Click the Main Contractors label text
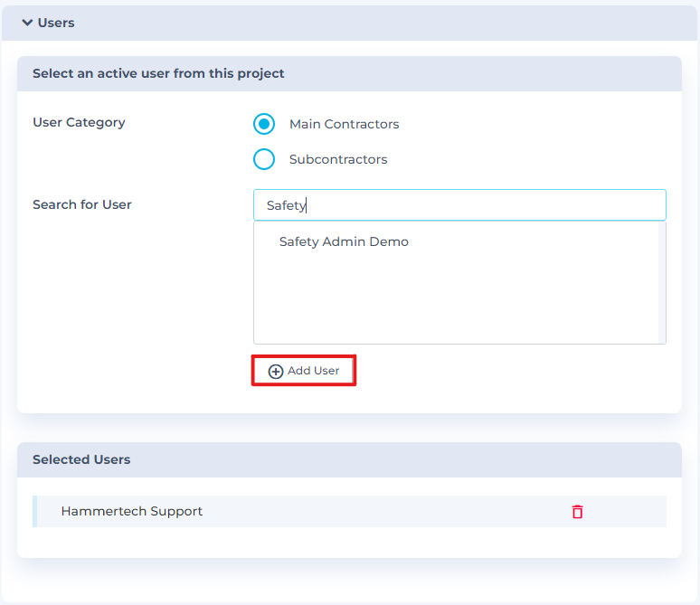The image size is (700, 605). (344, 124)
